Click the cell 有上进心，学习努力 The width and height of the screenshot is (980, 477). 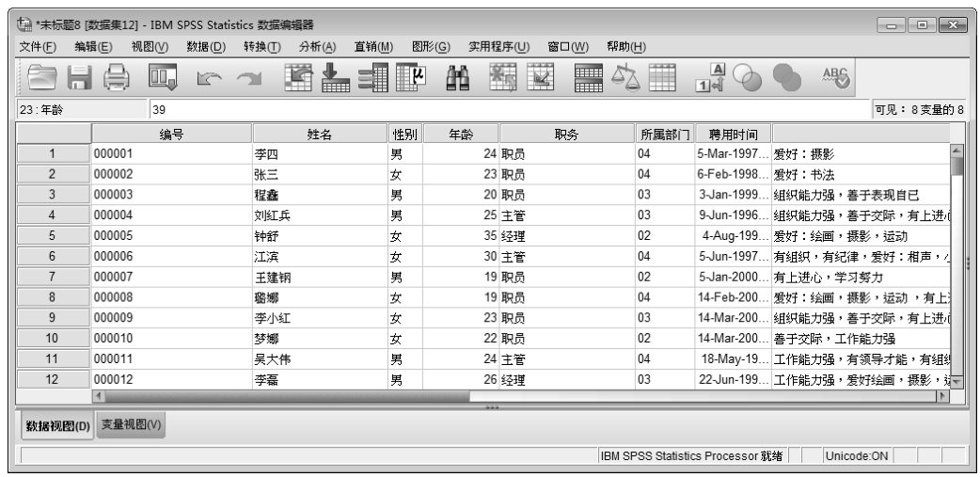click(861, 277)
